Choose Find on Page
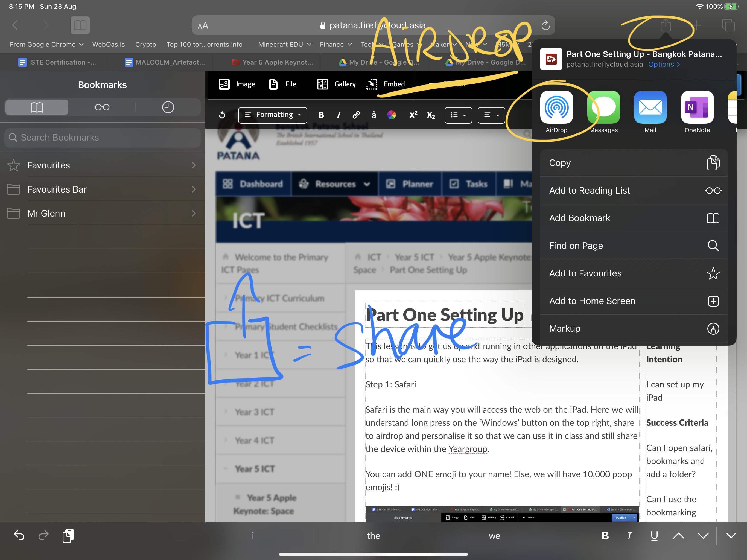747x560 pixels. point(634,246)
